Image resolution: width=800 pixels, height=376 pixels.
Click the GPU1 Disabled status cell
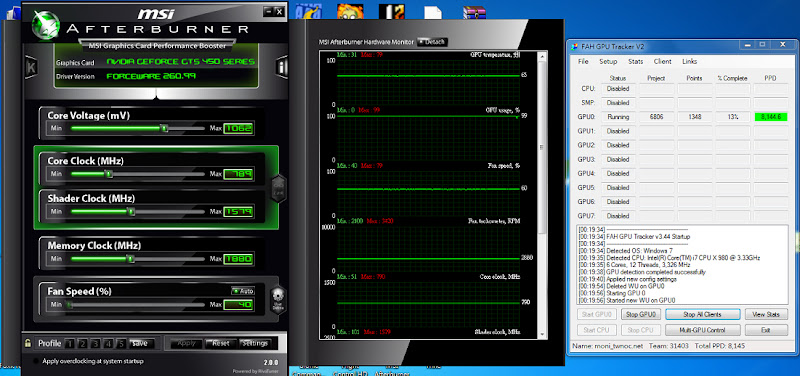coord(618,131)
